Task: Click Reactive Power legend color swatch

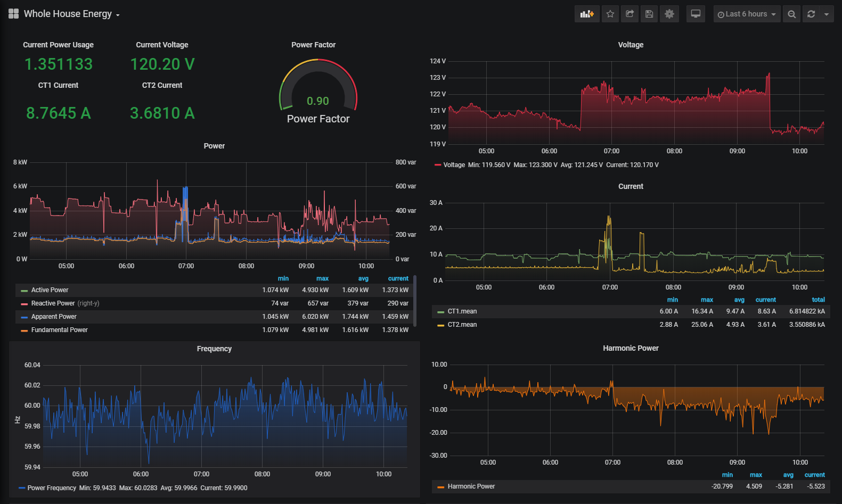Action: 24,304
